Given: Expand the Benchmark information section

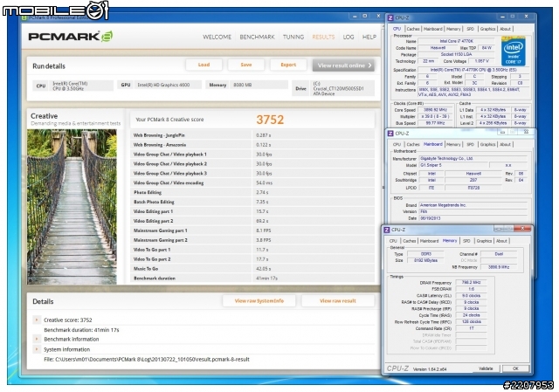Looking at the screenshot, I should [x=37, y=339].
